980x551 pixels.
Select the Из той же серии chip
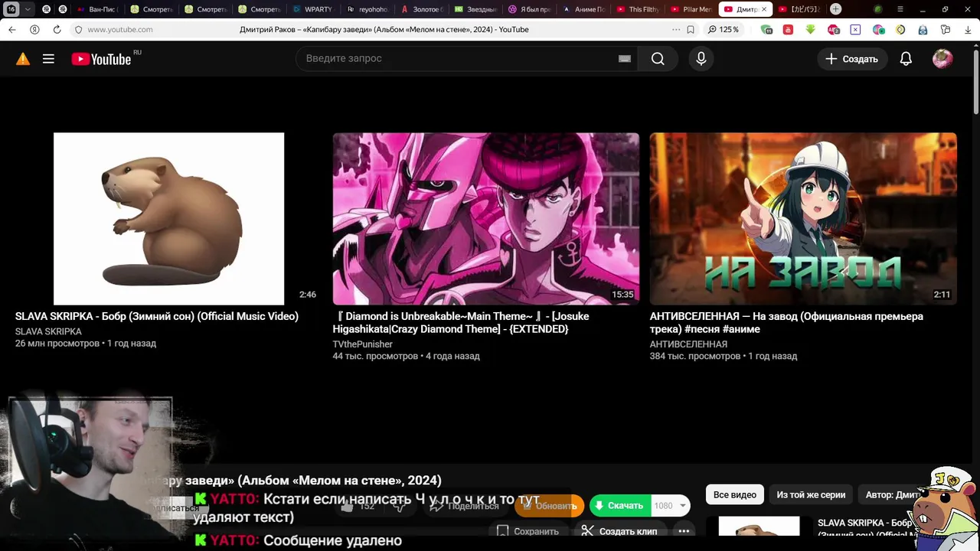pyautogui.click(x=811, y=495)
